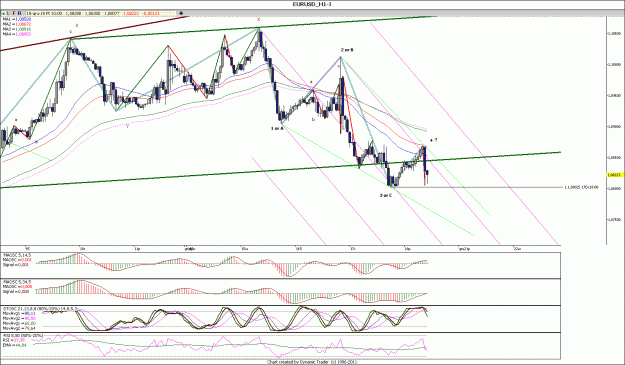
Task: Click the diamond icon after the price fields
Action: [x=181, y=13]
